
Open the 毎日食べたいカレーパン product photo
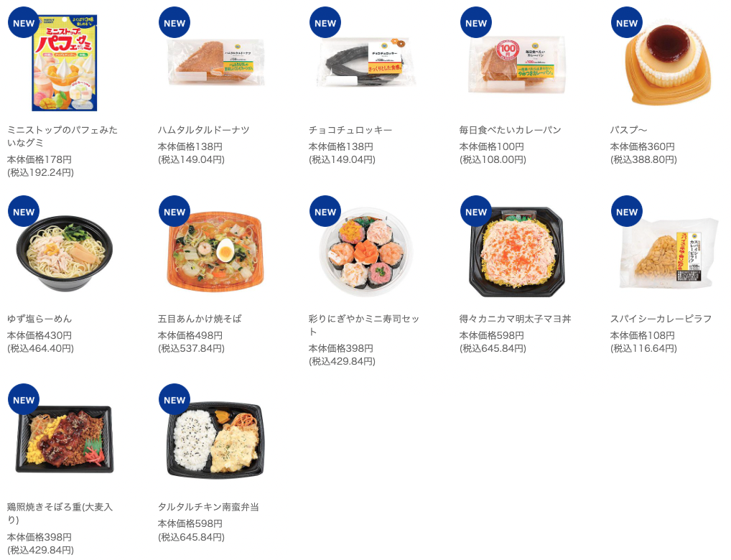pyautogui.click(x=517, y=64)
